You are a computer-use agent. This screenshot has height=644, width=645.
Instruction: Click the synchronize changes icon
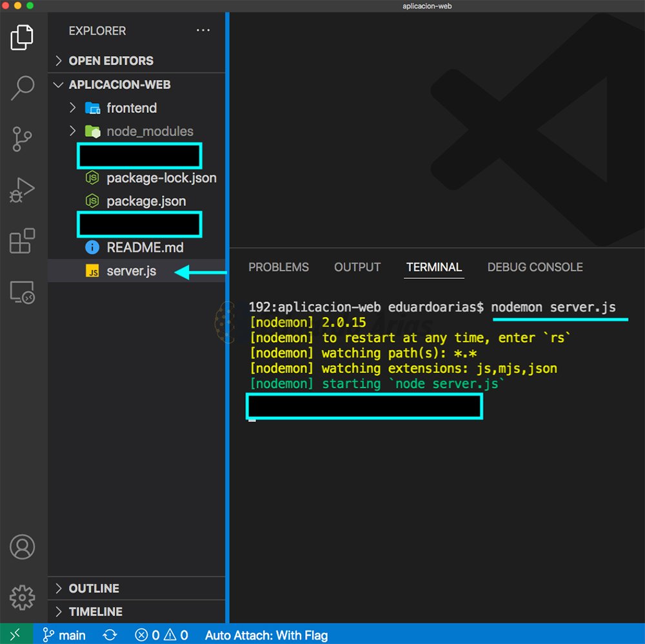pos(110,635)
